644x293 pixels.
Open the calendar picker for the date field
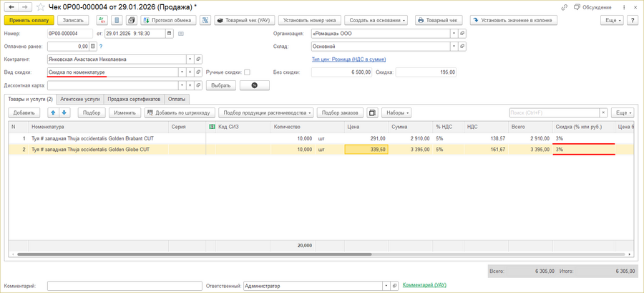click(x=170, y=34)
